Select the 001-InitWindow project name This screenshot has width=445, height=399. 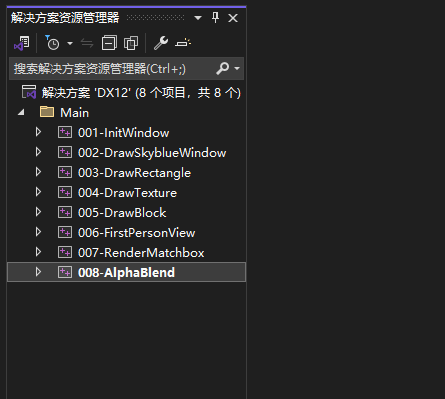tap(123, 133)
